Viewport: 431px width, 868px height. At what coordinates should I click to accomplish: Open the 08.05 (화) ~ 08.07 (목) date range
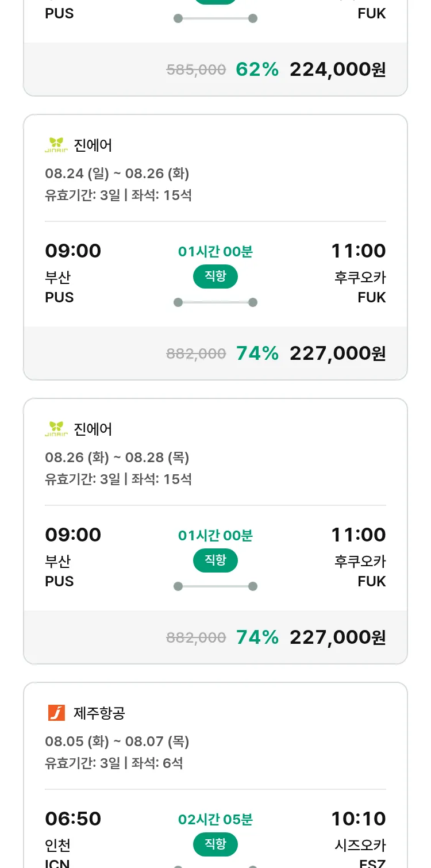click(x=117, y=742)
